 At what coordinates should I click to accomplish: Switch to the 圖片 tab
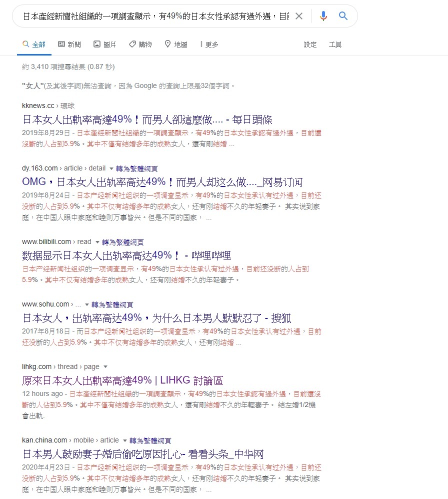[x=104, y=44]
